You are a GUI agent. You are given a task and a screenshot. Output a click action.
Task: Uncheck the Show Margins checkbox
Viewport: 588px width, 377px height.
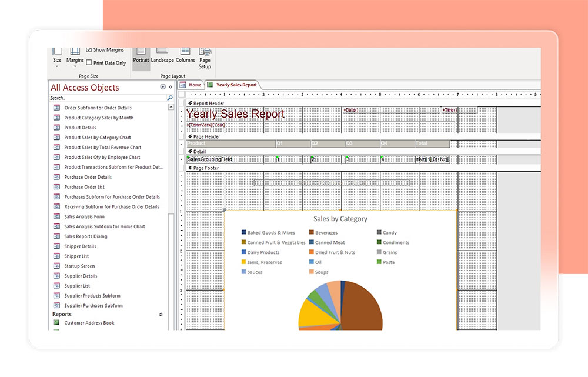point(89,50)
